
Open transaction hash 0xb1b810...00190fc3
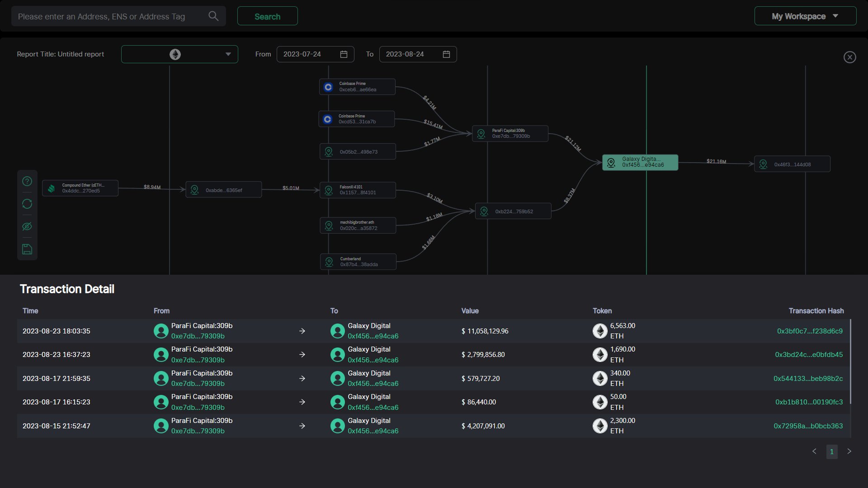(x=809, y=402)
